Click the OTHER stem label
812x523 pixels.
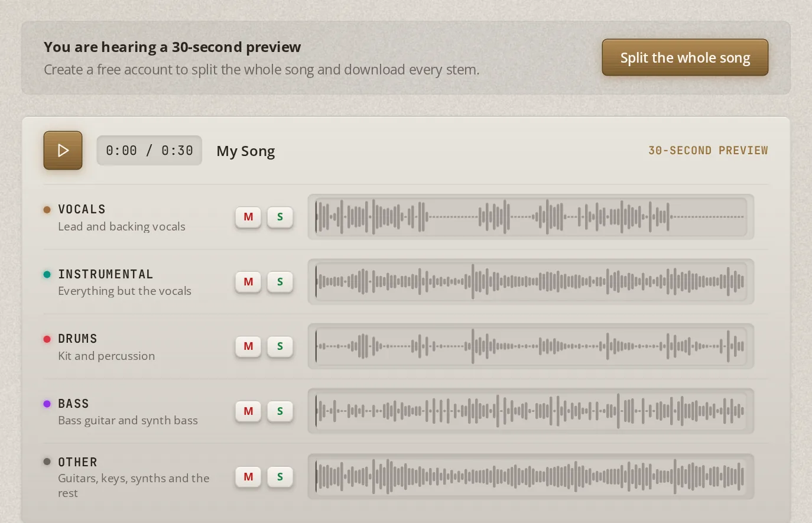pyautogui.click(x=77, y=462)
